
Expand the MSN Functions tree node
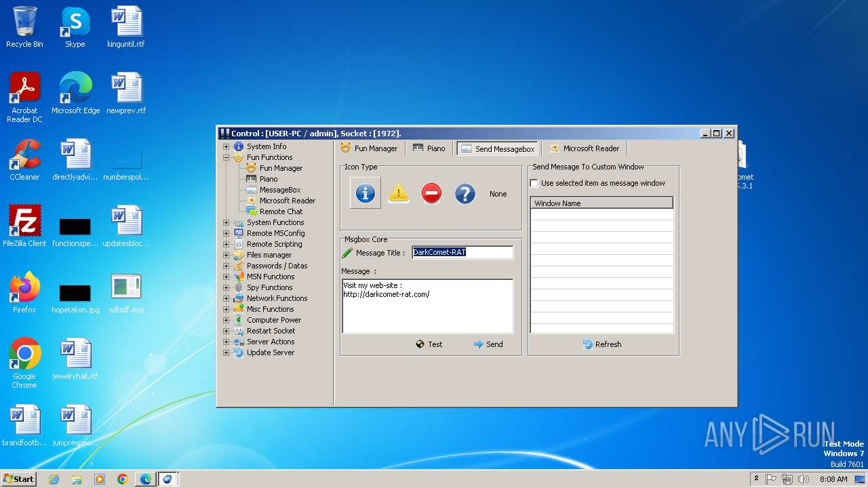[226, 277]
